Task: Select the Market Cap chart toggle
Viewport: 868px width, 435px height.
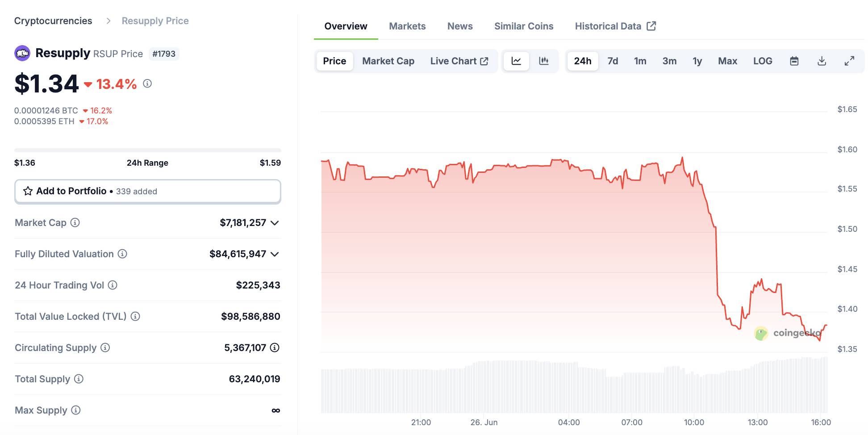Action: click(388, 61)
